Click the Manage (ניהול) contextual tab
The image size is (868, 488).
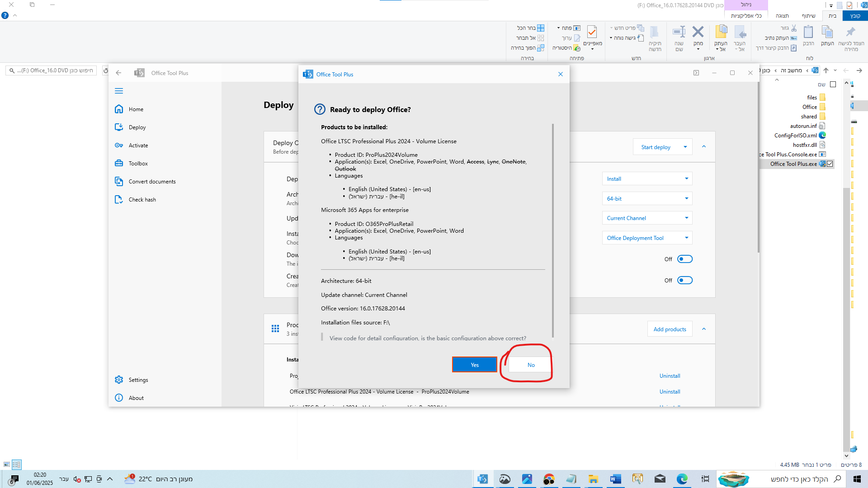pos(746,5)
